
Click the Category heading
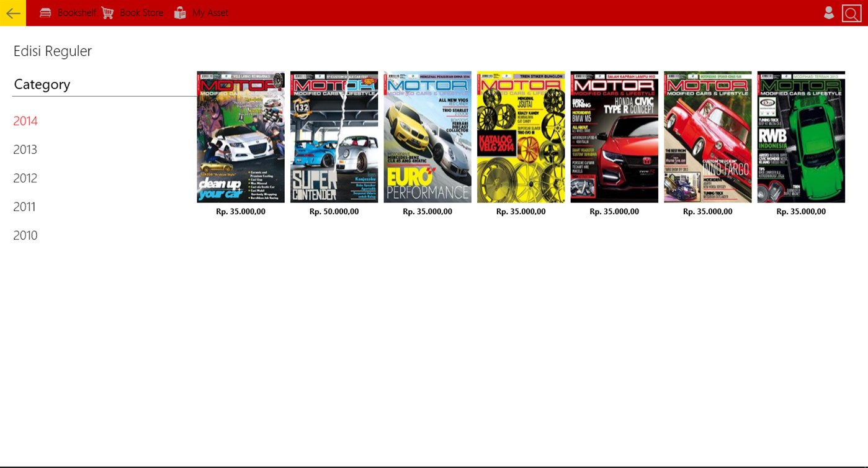point(42,84)
